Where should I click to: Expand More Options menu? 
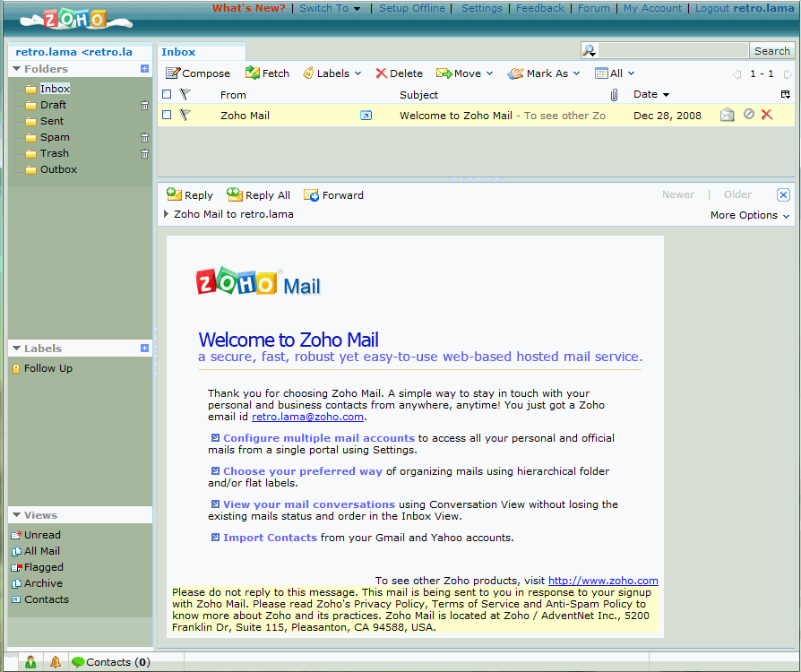[x=750, y=215]
